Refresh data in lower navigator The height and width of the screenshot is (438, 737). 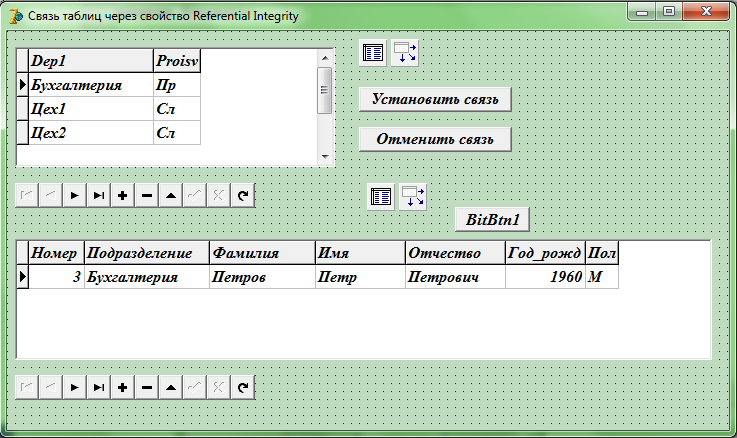[243, 387]
